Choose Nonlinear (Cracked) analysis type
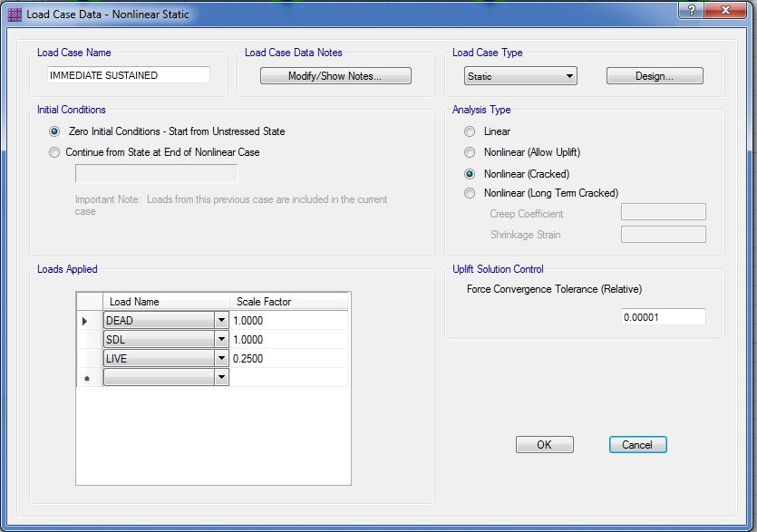Image resolution: width=757 pixels, height=532 pixels. click(x=470, y=174)
